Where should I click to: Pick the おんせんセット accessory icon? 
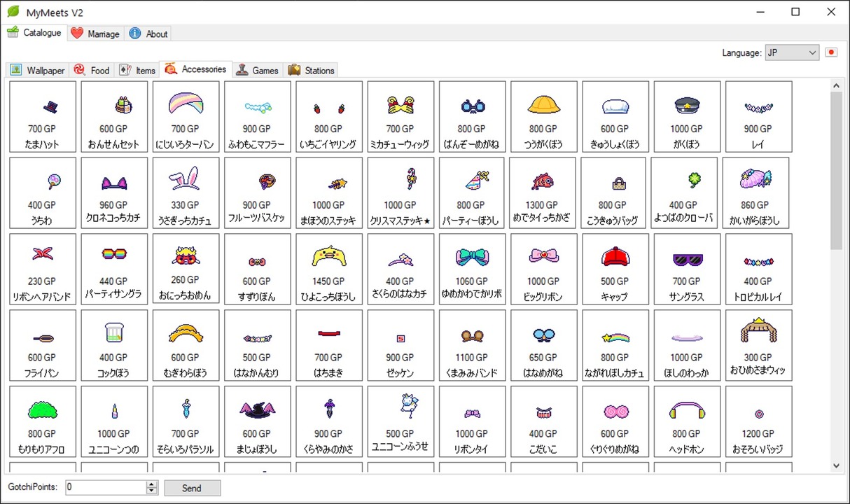point(114,116)
